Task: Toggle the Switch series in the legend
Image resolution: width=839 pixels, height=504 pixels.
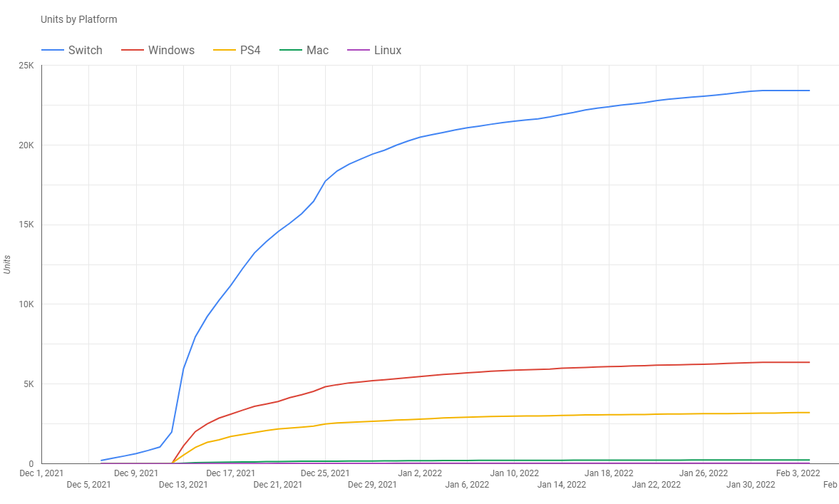Action: [x=85, y=51]
